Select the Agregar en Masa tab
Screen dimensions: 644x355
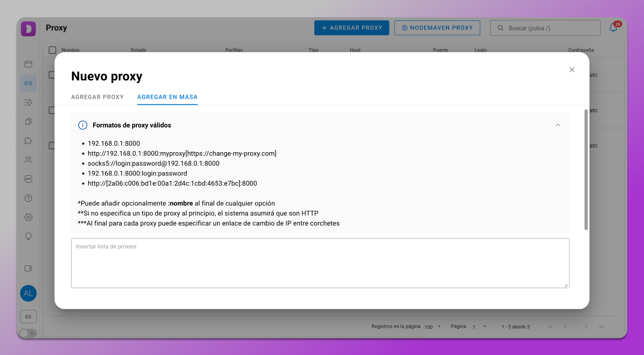167,97
